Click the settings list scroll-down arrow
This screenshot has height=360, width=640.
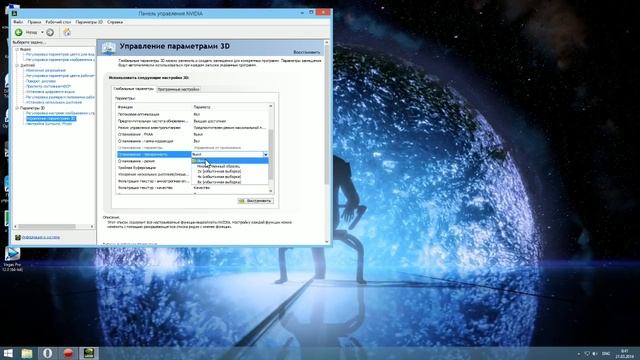(x=271, y=191)
